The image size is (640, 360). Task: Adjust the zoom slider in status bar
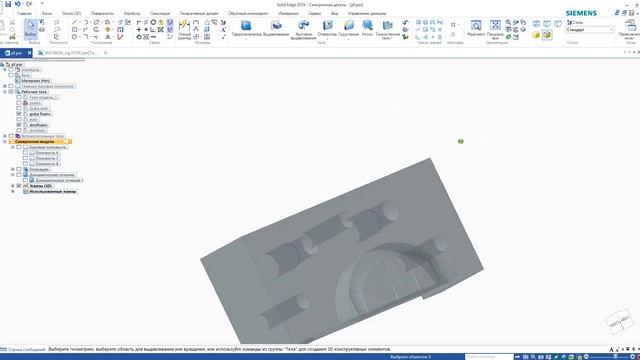tap(615, 357)
